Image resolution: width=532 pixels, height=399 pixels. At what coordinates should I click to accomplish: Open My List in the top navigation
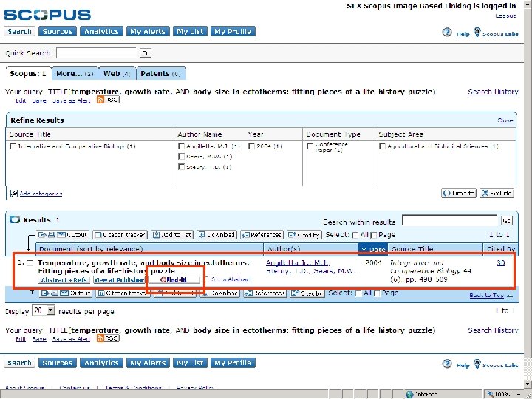190,31
